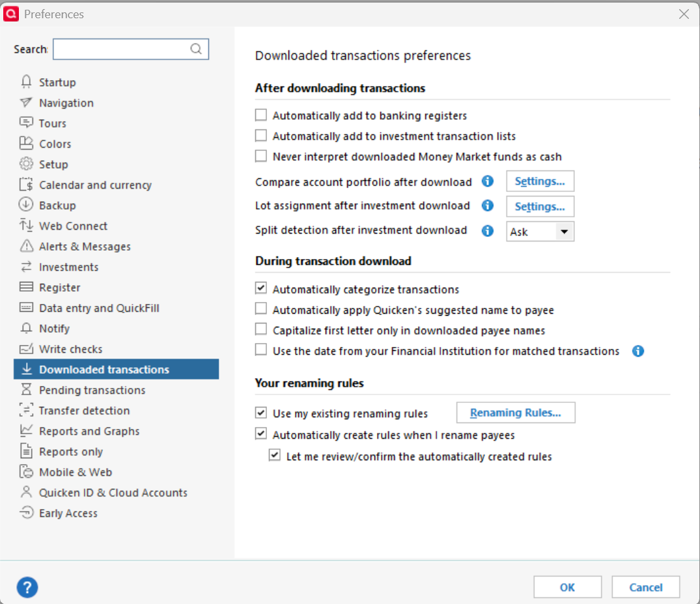
Task: Check Capitalize first letter only in payee names
Action: coord(260,329)
